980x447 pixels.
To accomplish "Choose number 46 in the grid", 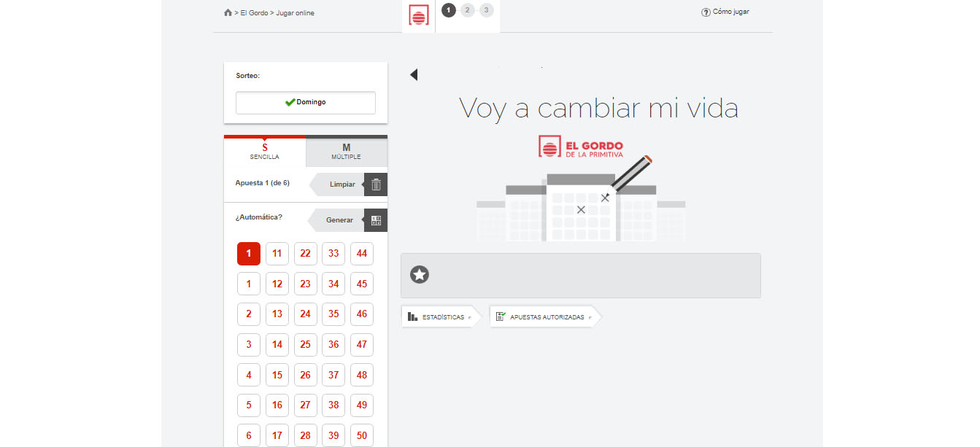I will [362, 314].
